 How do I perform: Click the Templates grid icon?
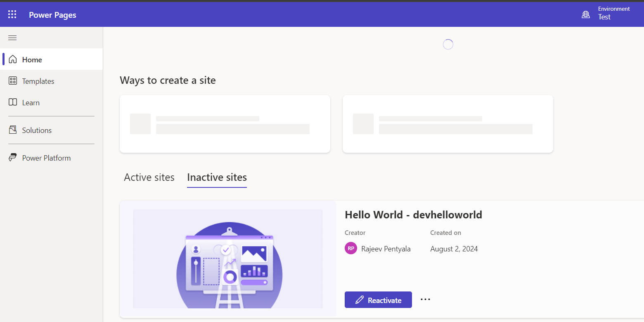(x=13, y=81)
